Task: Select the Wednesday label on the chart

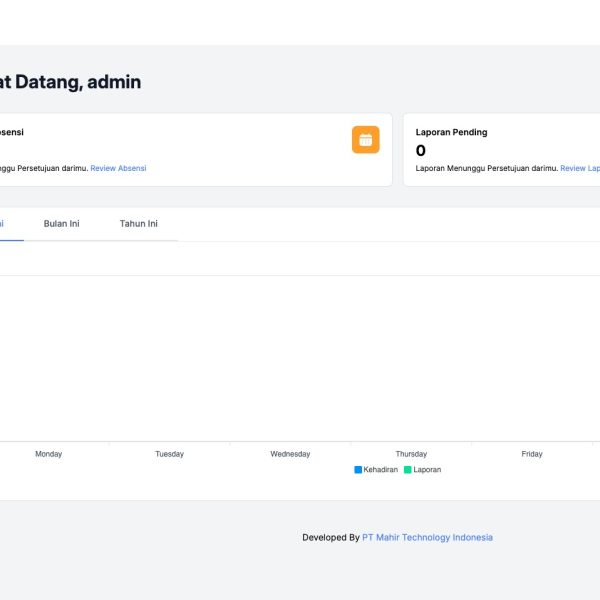Action: pyautogui.click(x=290, y=454)
